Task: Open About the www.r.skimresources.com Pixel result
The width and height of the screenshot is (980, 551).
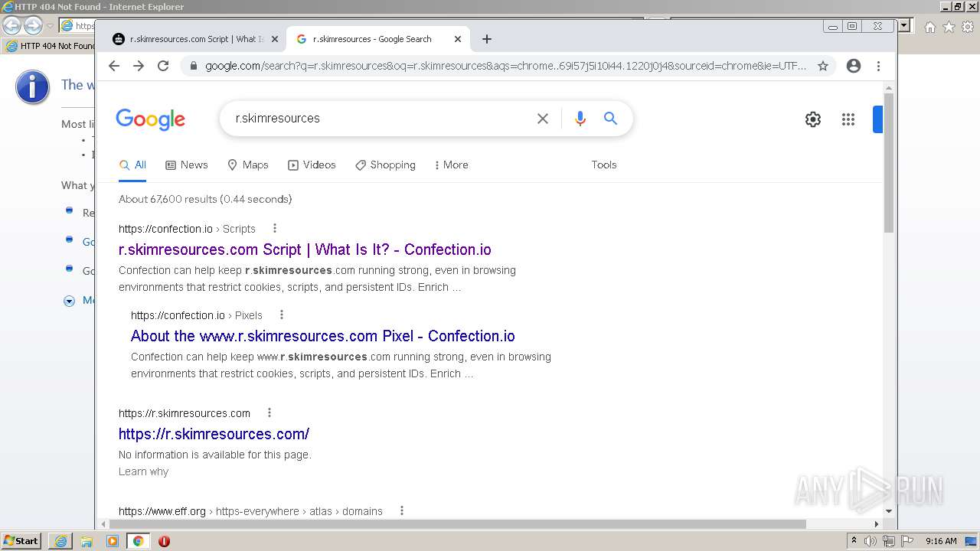Action: [x=323, y=336]
